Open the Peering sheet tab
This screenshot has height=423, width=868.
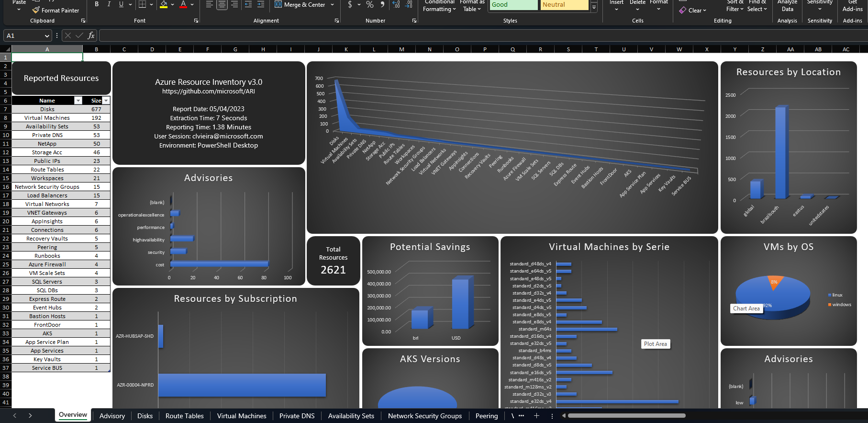click(487, 416)
